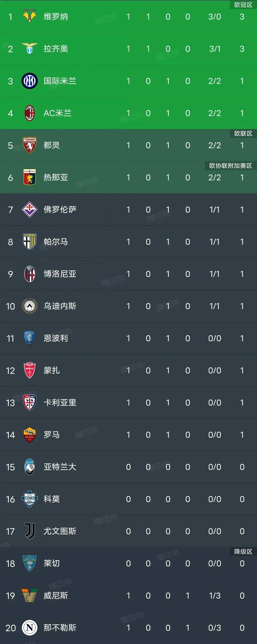Tap the Juventus J logo
This screenshot has height=644, width=257.
tap(30, 531)
